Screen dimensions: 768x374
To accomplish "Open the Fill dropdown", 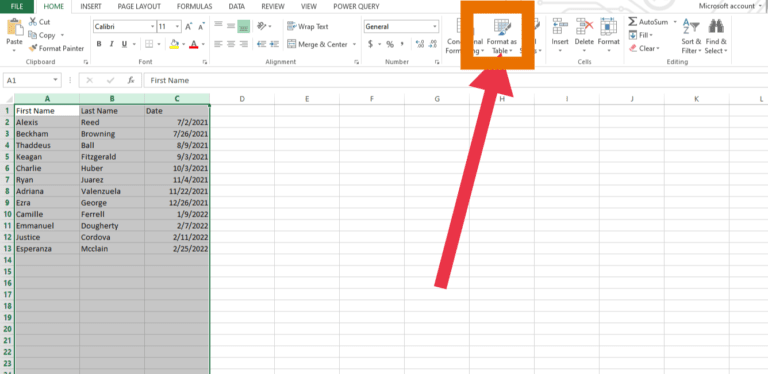I will coord(641,35).
